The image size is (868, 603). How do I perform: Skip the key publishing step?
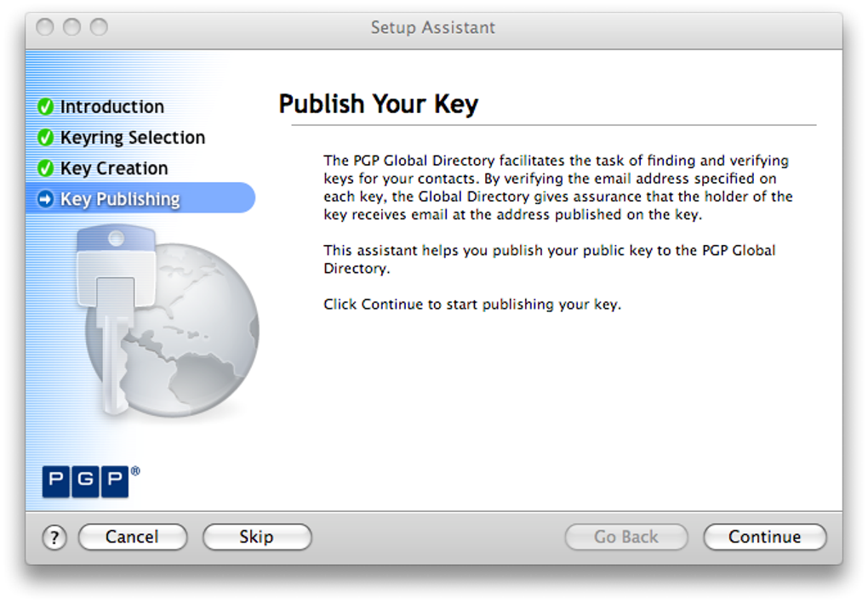[x=256, y=537]
